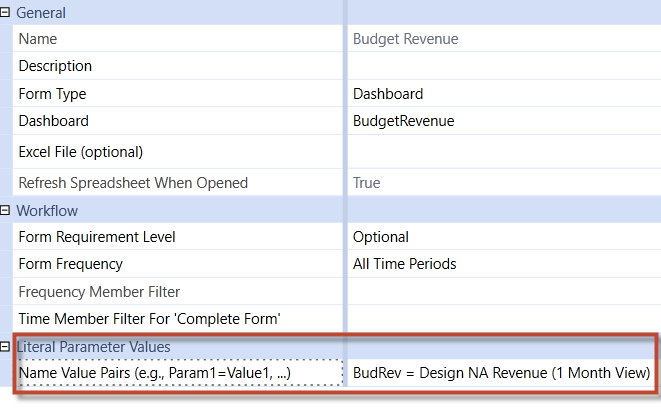The height and width of the screenshot is (411, 661).
Task: Select the 'Excel File (optional)' property label
Action: [x=81, y=152]
